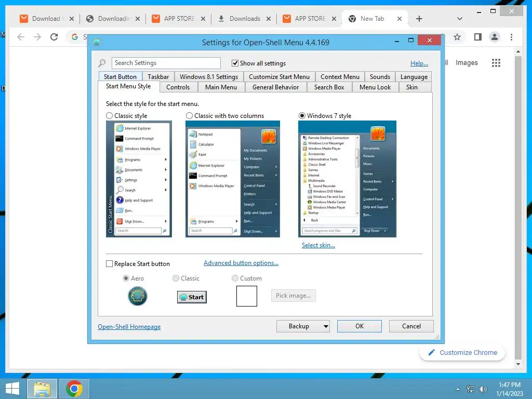Choose Classic button radio option
The image size is (532, 399).
pyautogui.click(x=176, y=278)
